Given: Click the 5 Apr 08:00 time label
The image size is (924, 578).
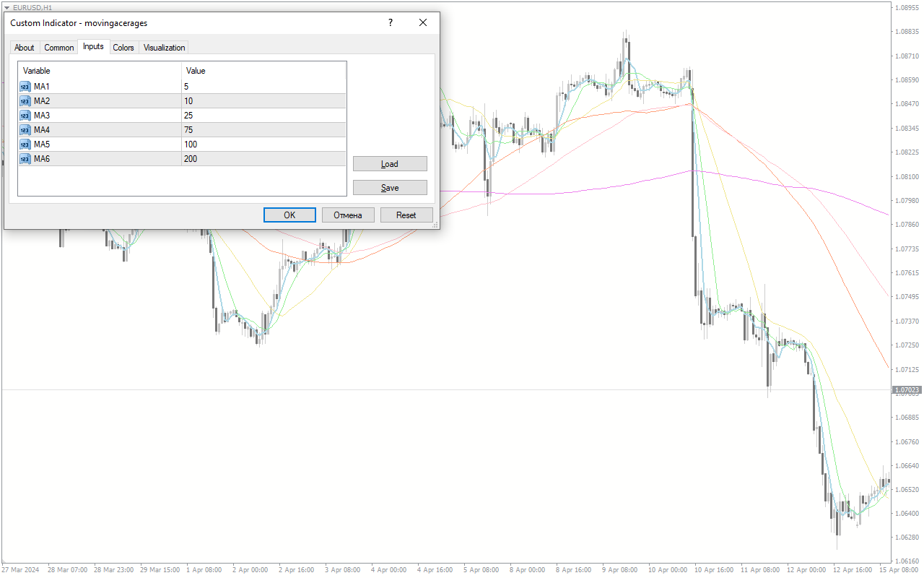Looking at the screenshot, I should 481,570.
